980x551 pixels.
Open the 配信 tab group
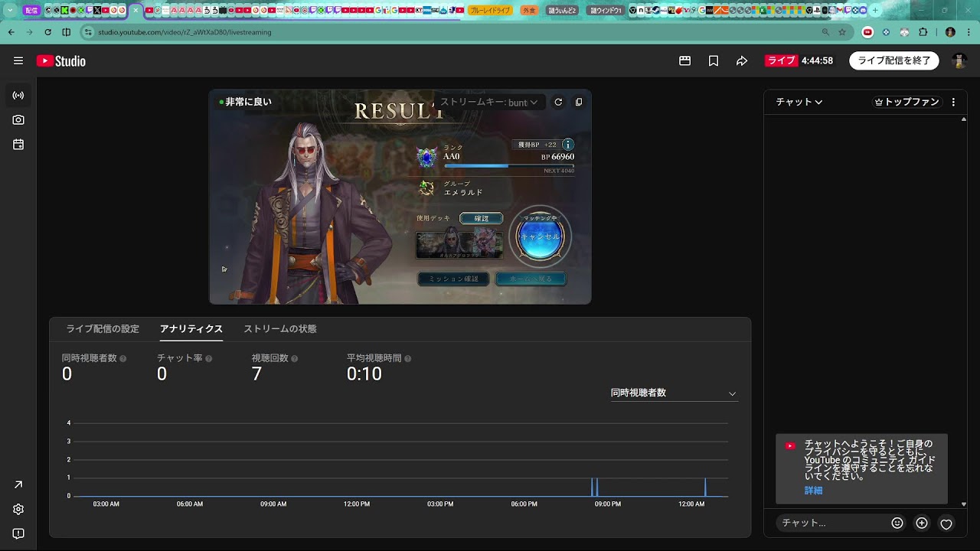click(x=31, y=11)
